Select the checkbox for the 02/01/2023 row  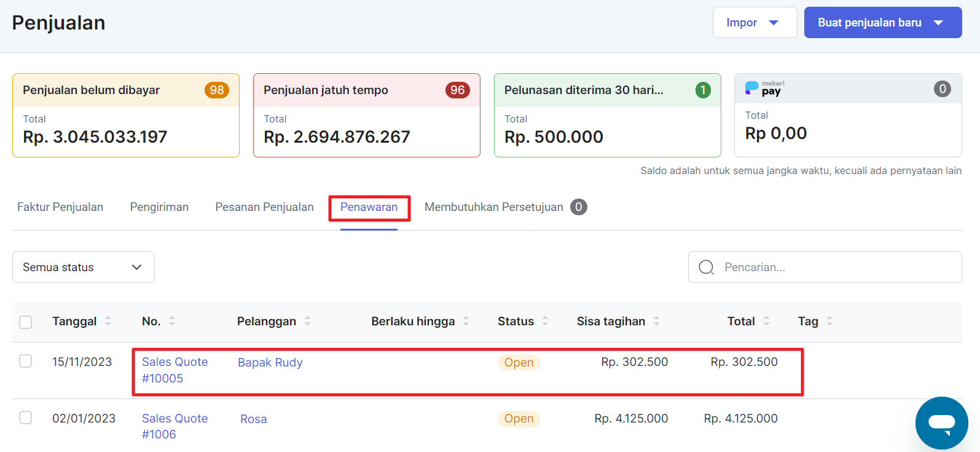coord(26,418)
